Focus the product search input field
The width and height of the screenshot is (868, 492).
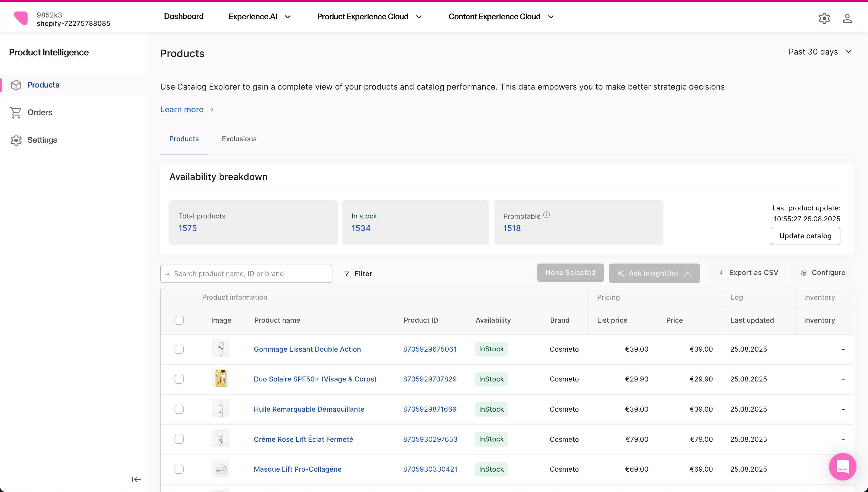pos(250,274)
